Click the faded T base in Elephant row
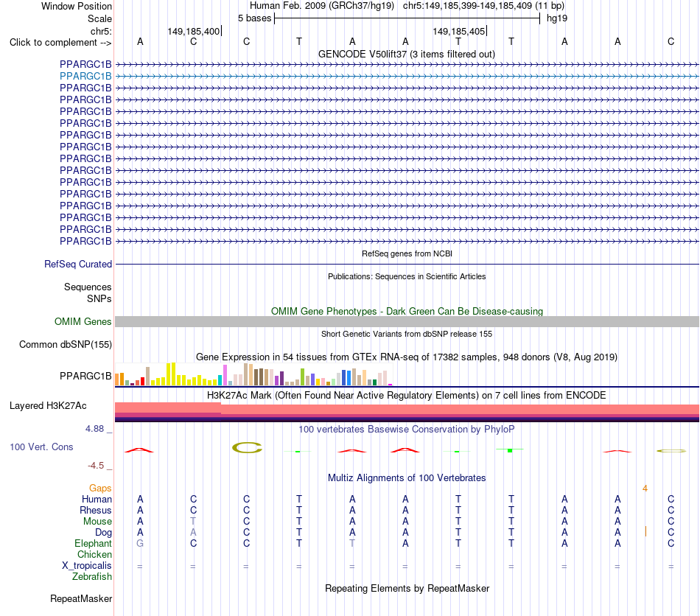The height and width of the screenshot is (616, 700). 352,543
